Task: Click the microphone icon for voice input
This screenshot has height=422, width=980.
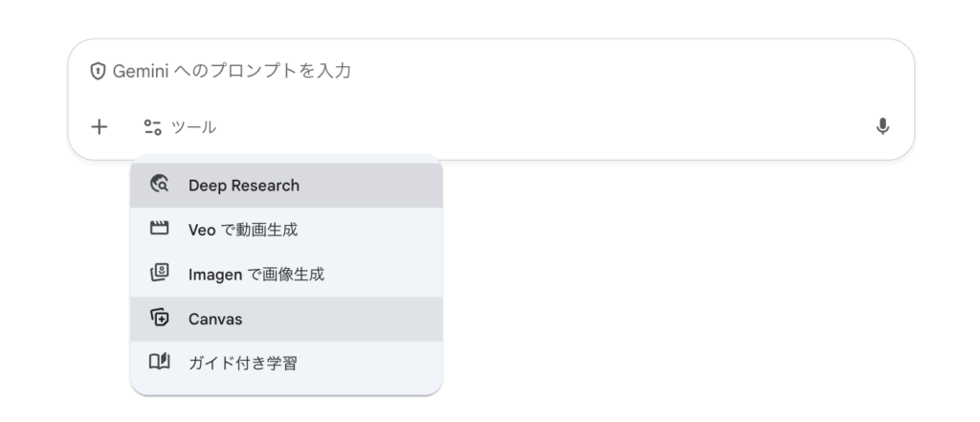Action: (x=882, y=126)
